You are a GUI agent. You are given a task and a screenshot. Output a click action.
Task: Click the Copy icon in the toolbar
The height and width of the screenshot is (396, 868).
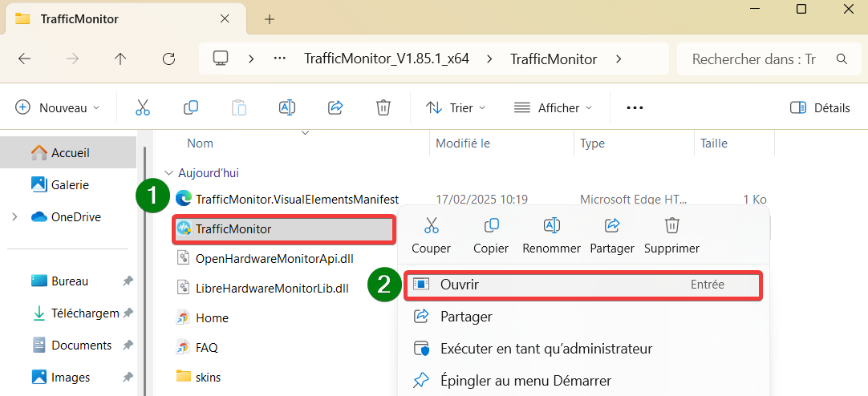click(x=191, y=107)
